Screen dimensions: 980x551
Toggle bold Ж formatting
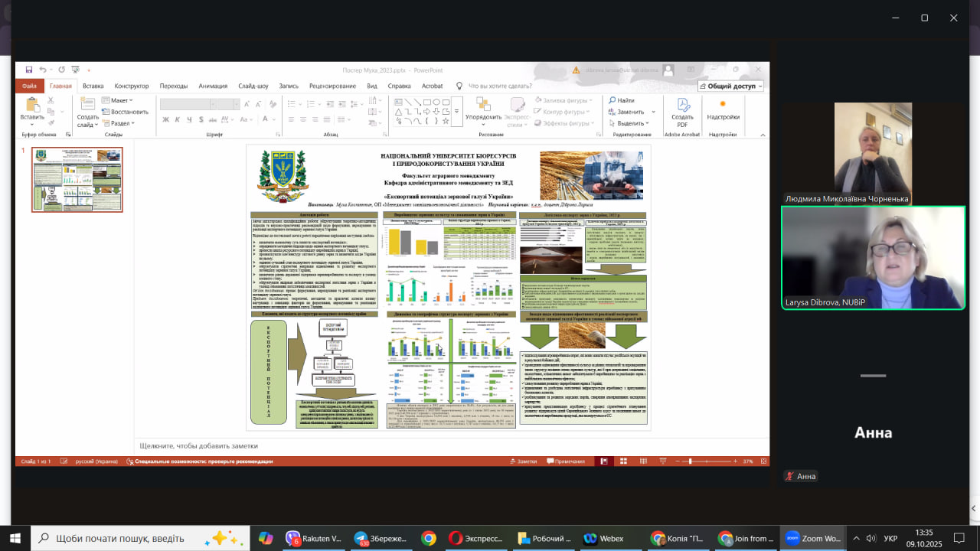point(165,119)
